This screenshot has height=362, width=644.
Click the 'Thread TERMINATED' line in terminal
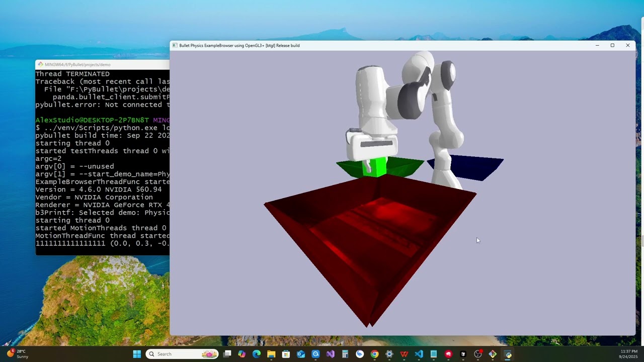click(72, 74)
